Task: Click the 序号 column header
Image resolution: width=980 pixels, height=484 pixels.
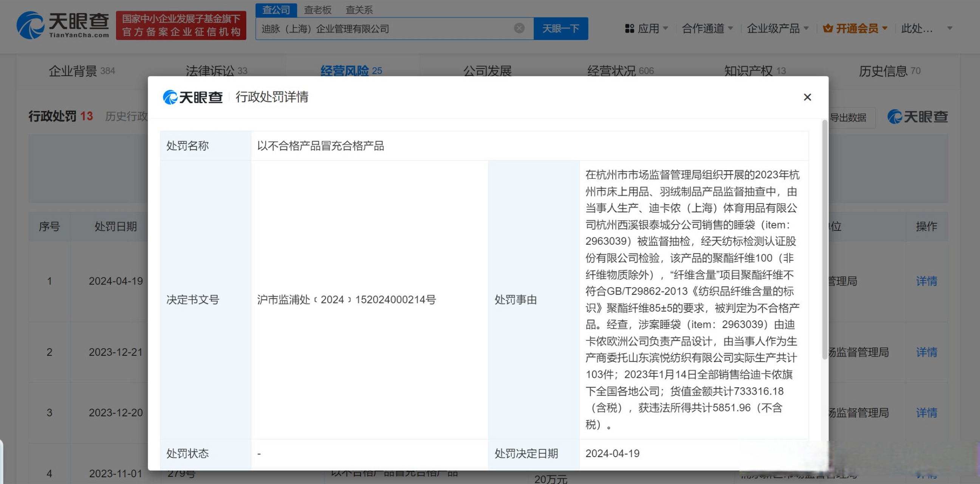Action: point(50,227)
